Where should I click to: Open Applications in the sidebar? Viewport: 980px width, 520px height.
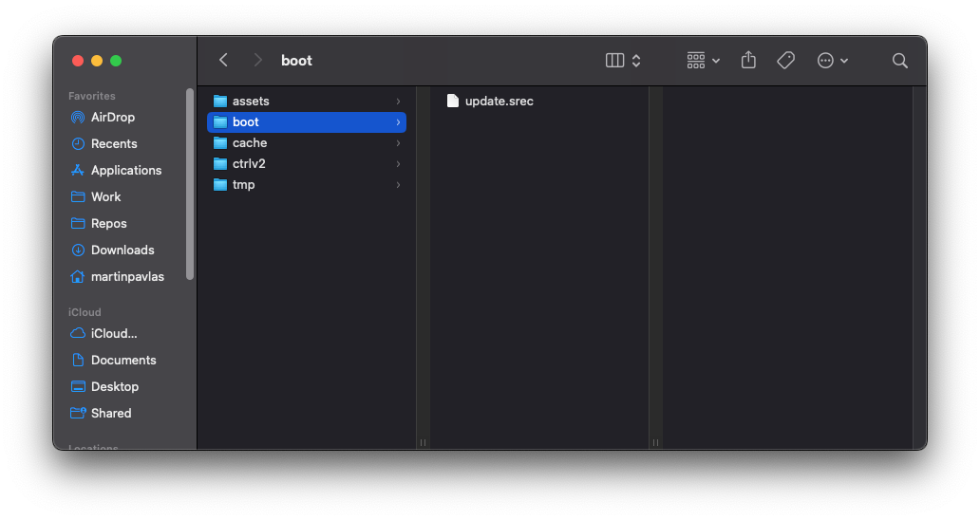(127, 170)
